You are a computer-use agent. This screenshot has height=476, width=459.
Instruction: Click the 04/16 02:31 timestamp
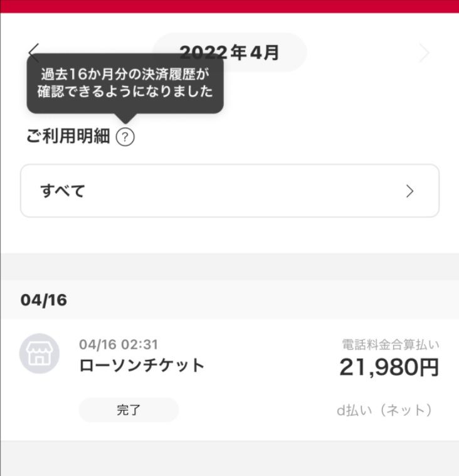coord(119,344)
